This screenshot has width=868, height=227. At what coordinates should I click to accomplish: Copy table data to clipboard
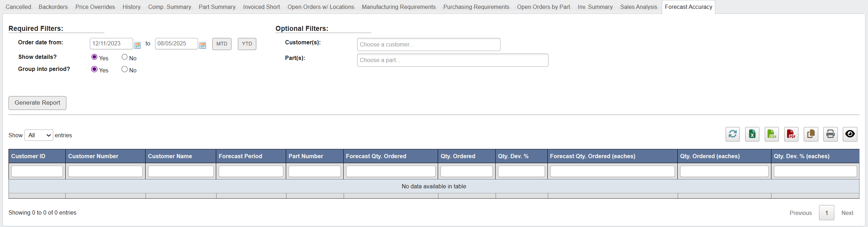811,134
